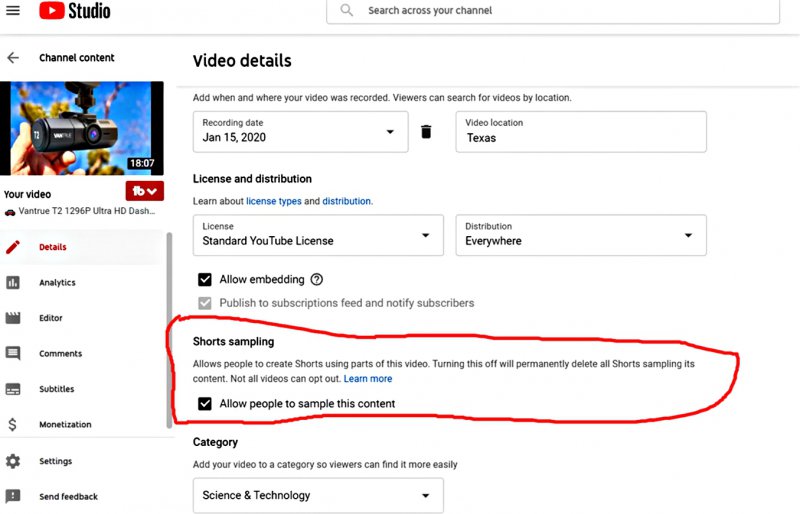This screenshot has height=514, width=800.
Task: Expand the Recording date dropdown
Action: [x=390, y=132]
